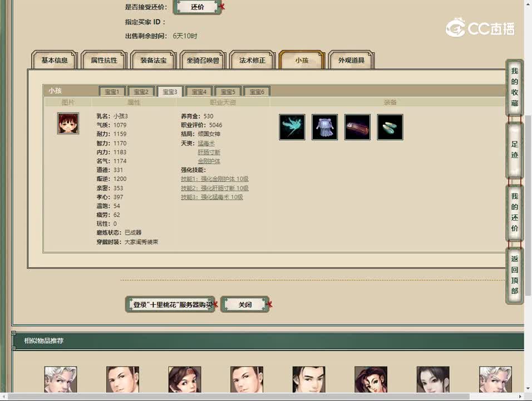Click the 出售剩余时间 6天10时 text

point(161,36)
